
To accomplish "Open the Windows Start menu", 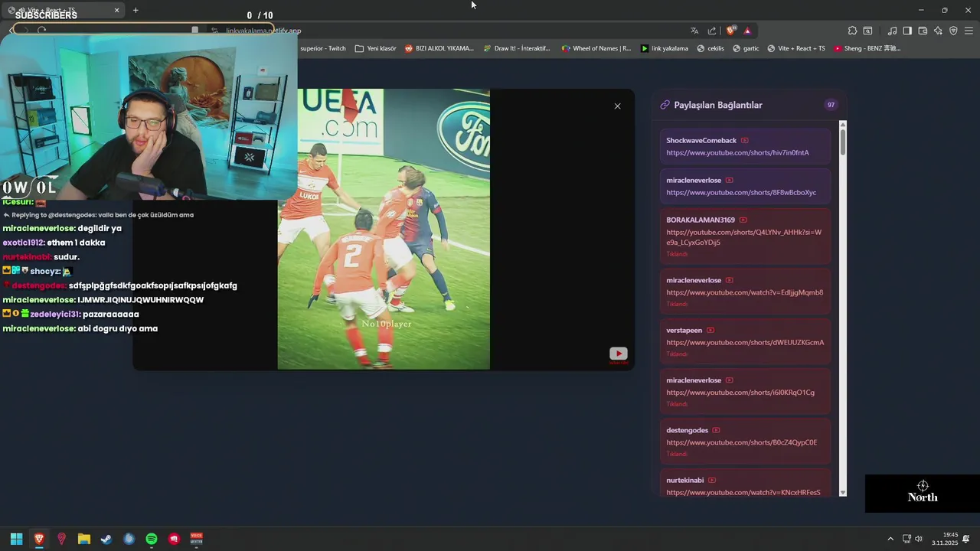I will [x=16, y=539].
